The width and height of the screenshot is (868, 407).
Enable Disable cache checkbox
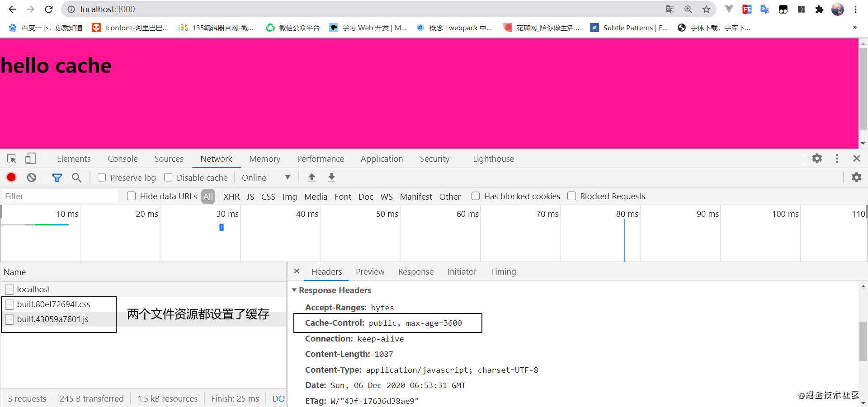168,178
